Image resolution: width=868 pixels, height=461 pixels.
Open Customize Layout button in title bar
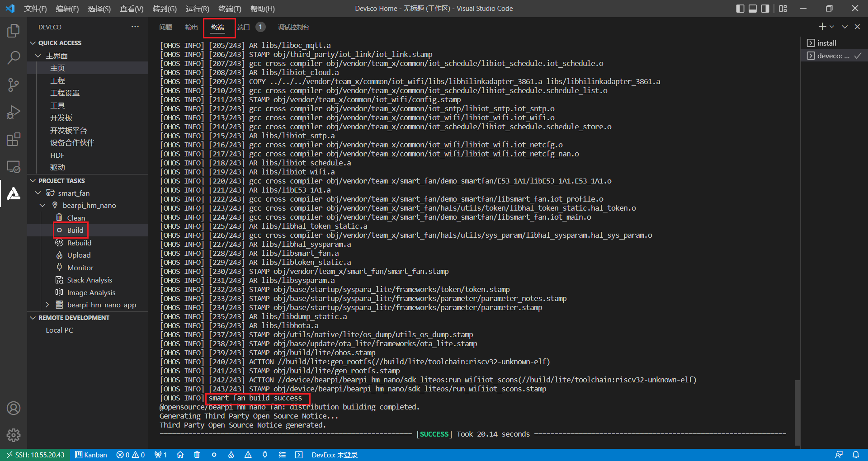[x=783, y=9]
